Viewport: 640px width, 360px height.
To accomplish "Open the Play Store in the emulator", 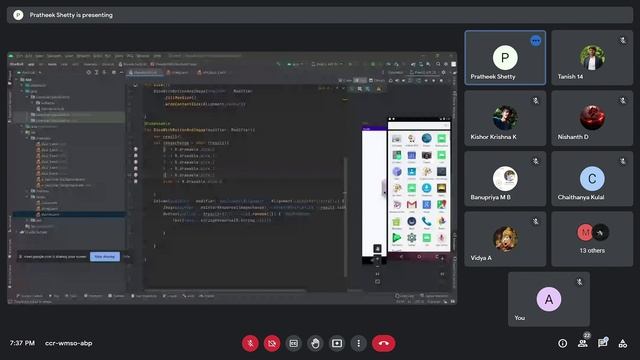I will tap(396, 237).
